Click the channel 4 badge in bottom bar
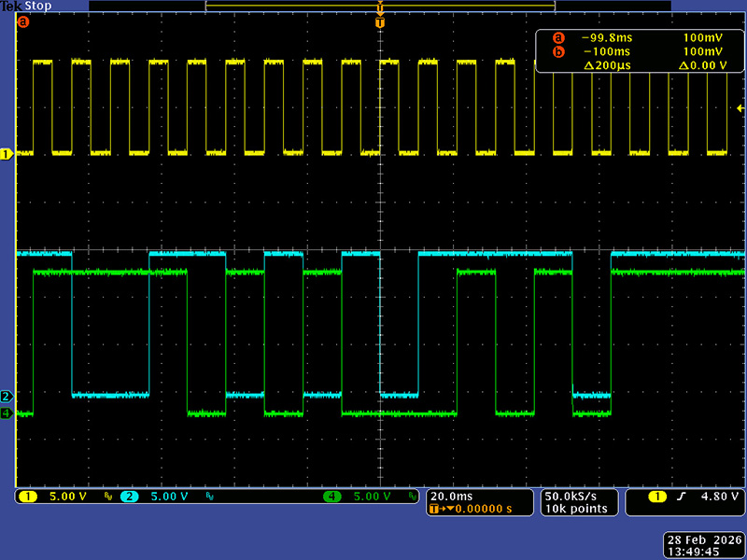 tap(332, 497)
